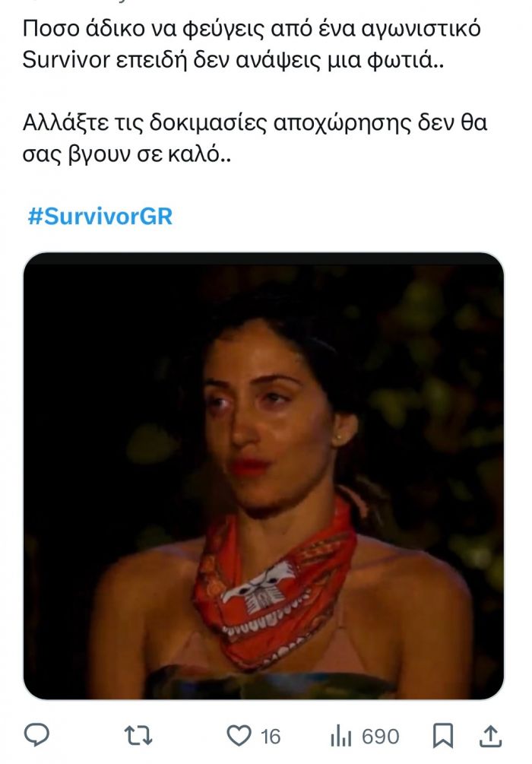Click the line starting with Αλλάξτε τις δοκιμασίες
Viewport: 532px width, 764px height.
tap(255, 123)
